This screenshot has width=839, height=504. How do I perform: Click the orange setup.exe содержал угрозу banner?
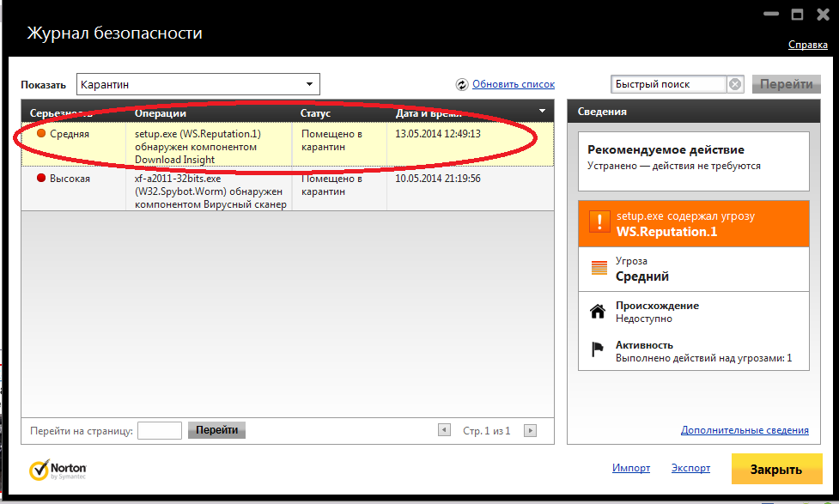694,223
